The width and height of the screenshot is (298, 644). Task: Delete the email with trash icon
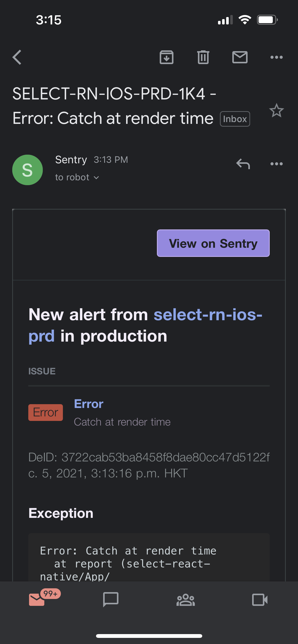(203, 57)
